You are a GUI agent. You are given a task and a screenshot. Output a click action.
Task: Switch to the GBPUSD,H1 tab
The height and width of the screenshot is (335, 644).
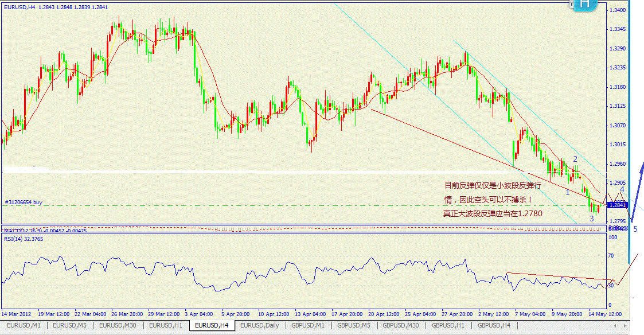click(448, 326)
